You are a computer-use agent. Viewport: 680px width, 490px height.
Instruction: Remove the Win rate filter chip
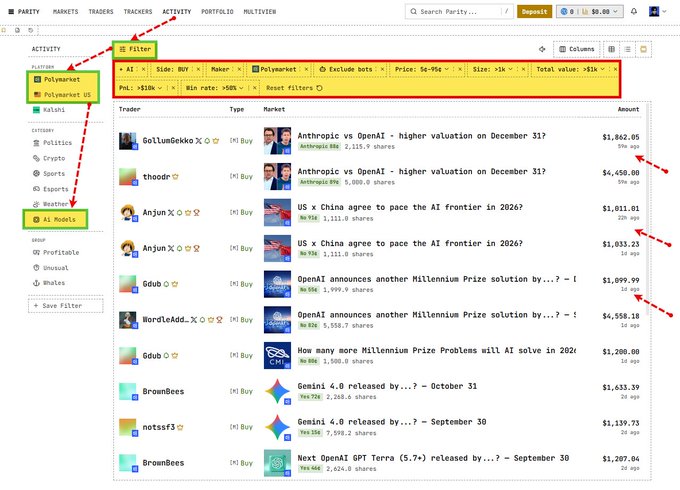(255, 88)
